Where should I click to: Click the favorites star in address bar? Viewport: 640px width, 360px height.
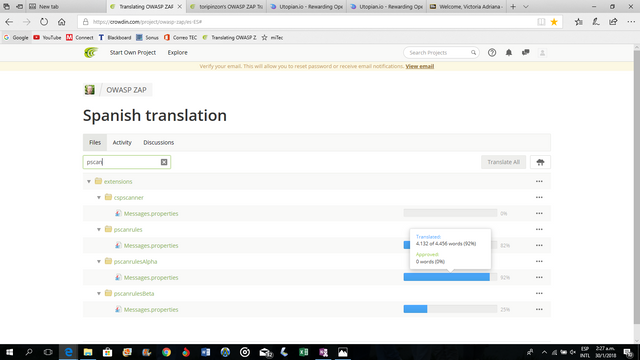coord(554,22)
